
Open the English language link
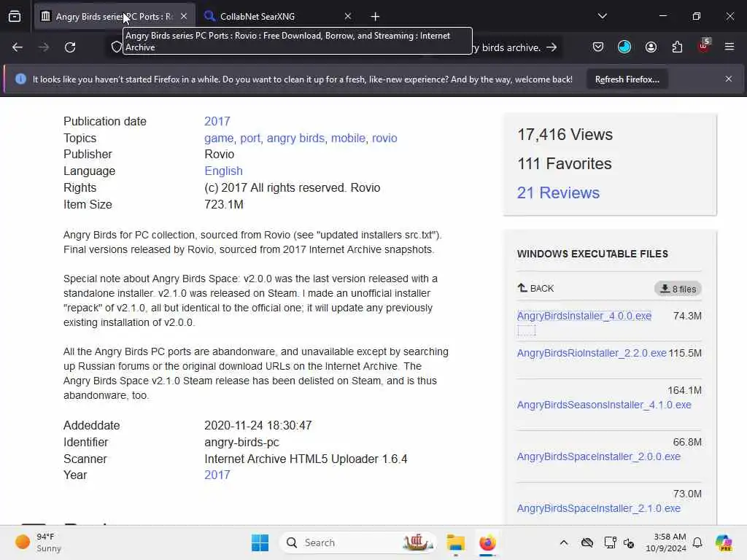coord(223,171)
